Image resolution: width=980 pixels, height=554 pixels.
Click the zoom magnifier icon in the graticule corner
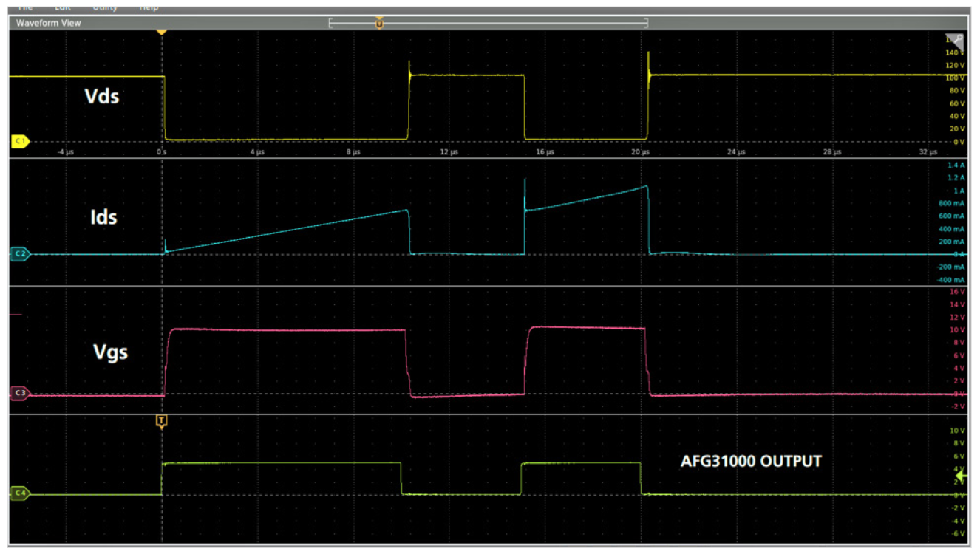coord(956,41)
